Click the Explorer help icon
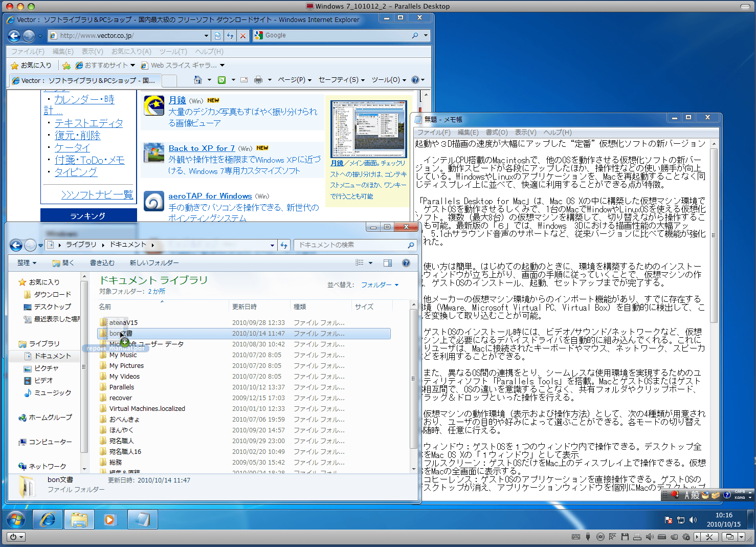 pyautogui.click(x=406, y=263)
